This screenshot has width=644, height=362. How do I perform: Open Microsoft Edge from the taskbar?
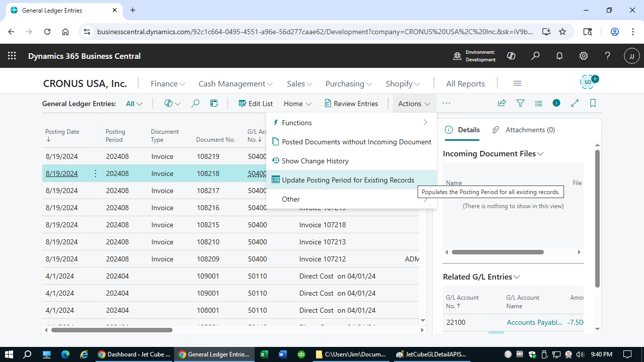coord(65,354)
